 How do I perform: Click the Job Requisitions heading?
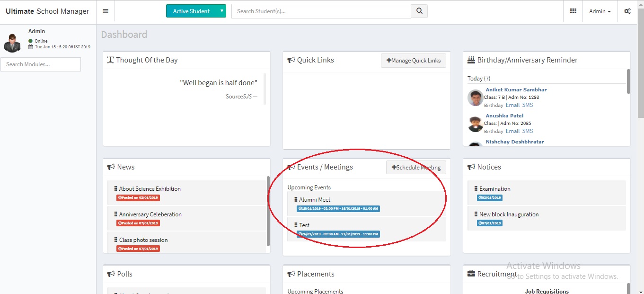tap(547, 291)
